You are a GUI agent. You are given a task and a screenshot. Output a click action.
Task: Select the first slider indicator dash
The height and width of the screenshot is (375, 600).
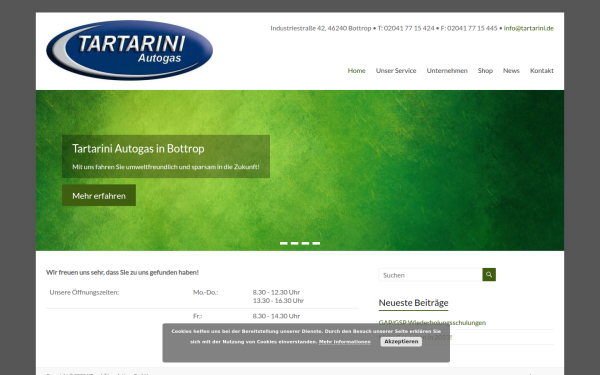click(x=284, y=243)
